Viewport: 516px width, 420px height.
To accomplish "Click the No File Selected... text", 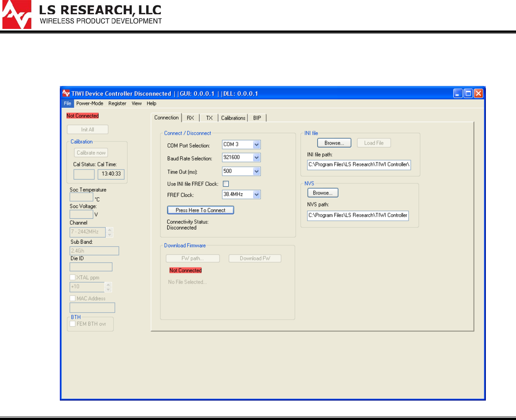I will coord(187,282).
